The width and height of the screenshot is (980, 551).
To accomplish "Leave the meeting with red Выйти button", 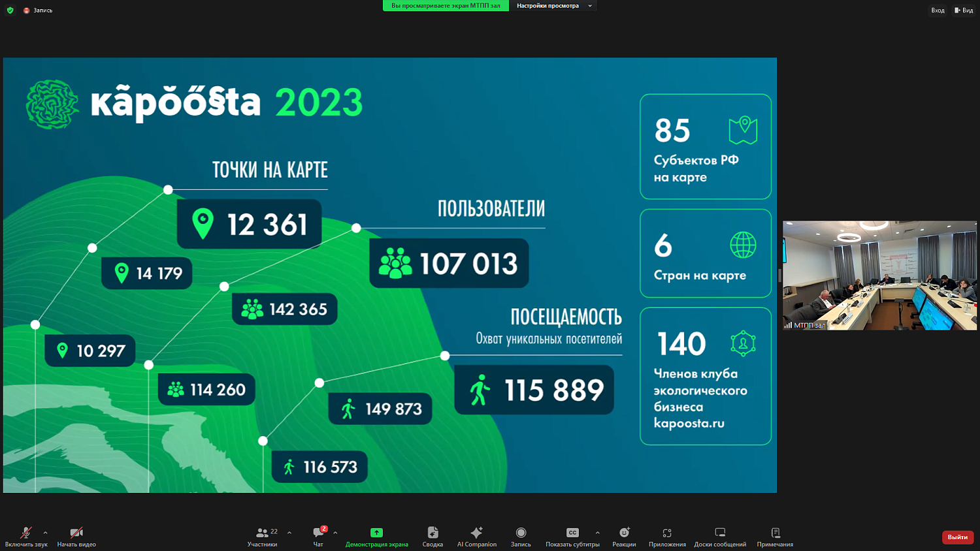I will click(957, 537).
